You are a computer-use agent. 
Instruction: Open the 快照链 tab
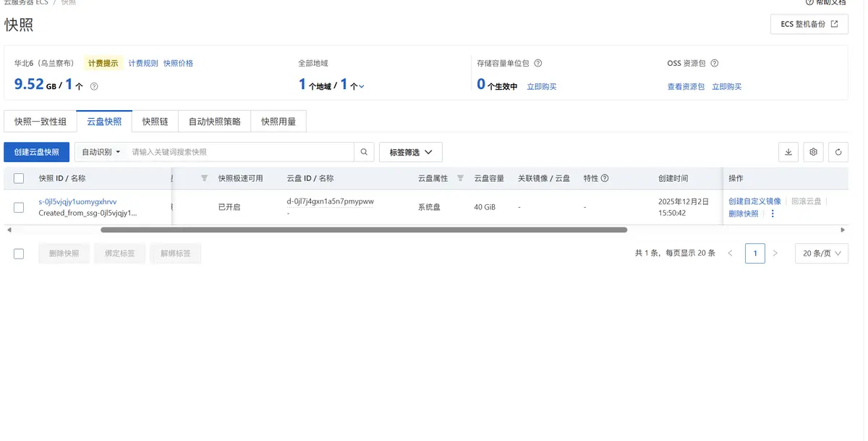(155, 122)
